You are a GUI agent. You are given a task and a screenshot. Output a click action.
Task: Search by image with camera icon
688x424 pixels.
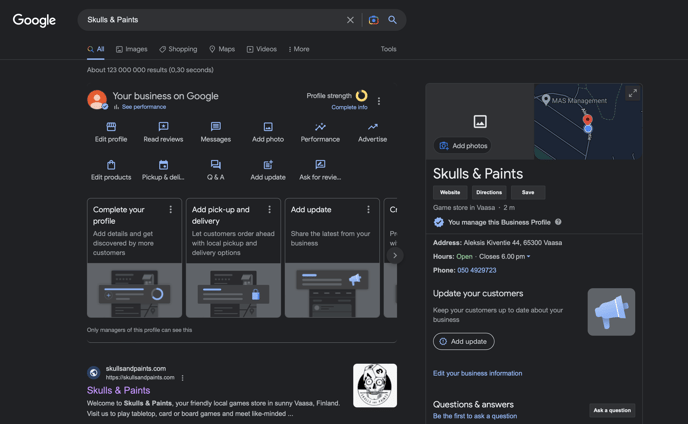373,20
